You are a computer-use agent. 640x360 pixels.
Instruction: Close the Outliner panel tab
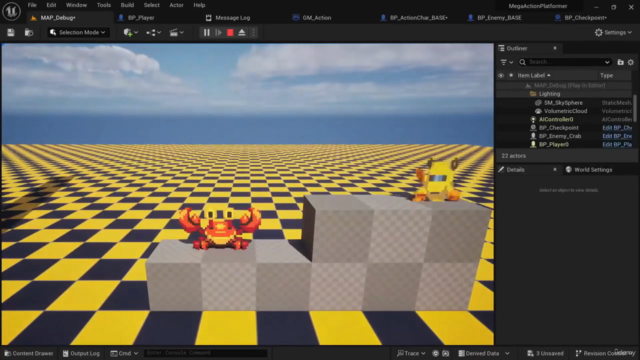[x=555, y=48]
